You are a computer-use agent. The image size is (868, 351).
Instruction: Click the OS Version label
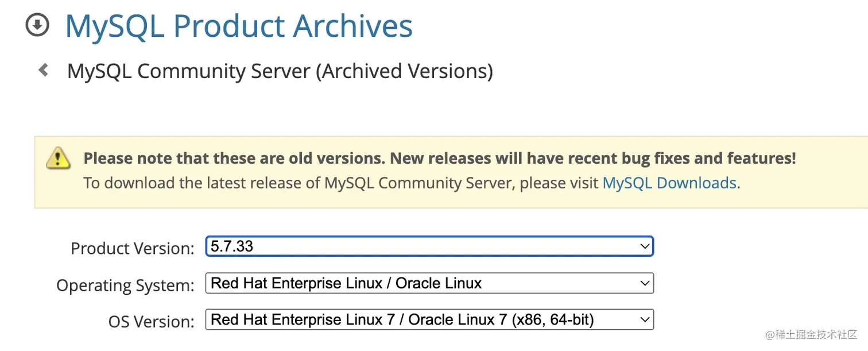click(152, 322)
